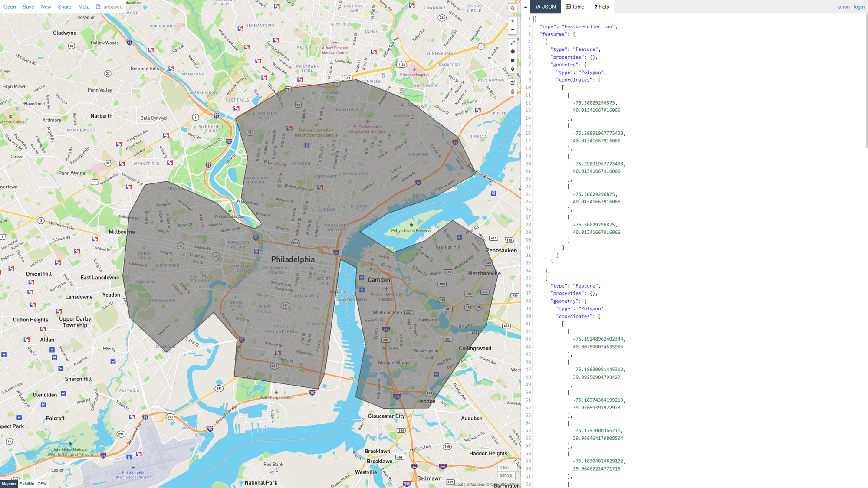Open the Save menu
The width and height of the screenshot is (868, 488).
[x=28, y=7]
